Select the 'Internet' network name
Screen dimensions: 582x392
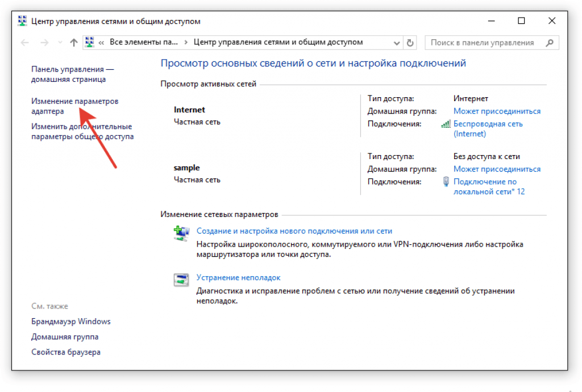point(189,110)
